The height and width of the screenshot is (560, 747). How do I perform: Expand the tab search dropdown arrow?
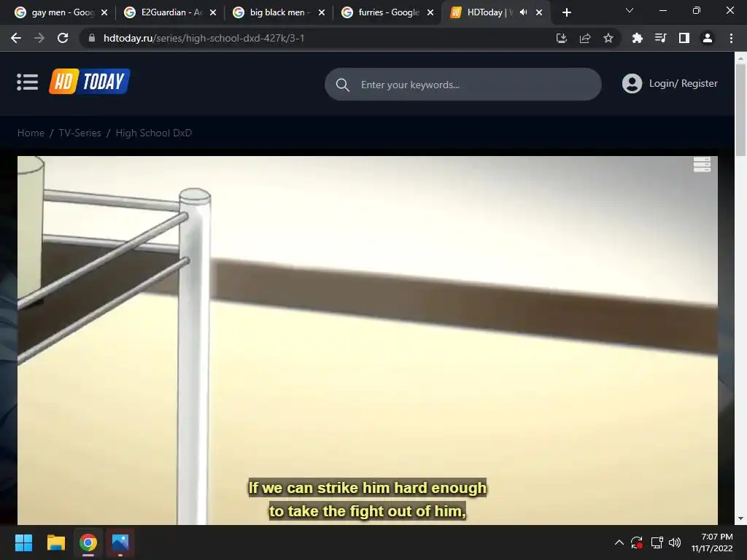click(630, 10)
